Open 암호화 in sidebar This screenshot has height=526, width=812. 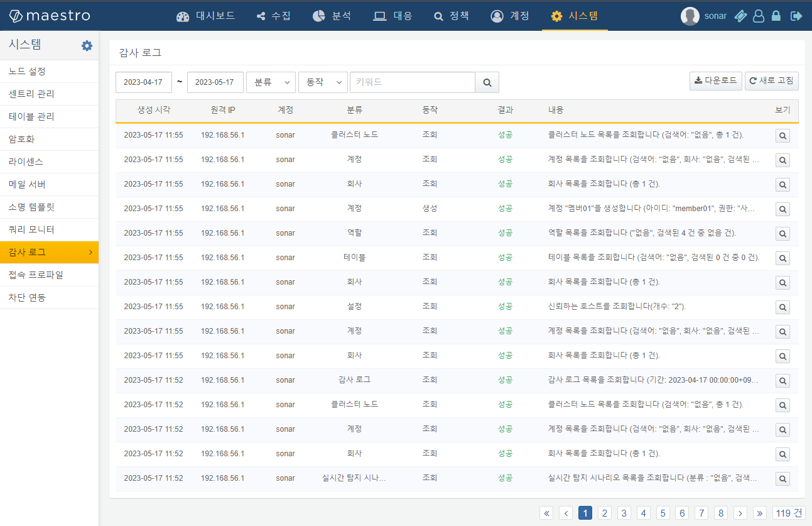(x=49, y=140)
